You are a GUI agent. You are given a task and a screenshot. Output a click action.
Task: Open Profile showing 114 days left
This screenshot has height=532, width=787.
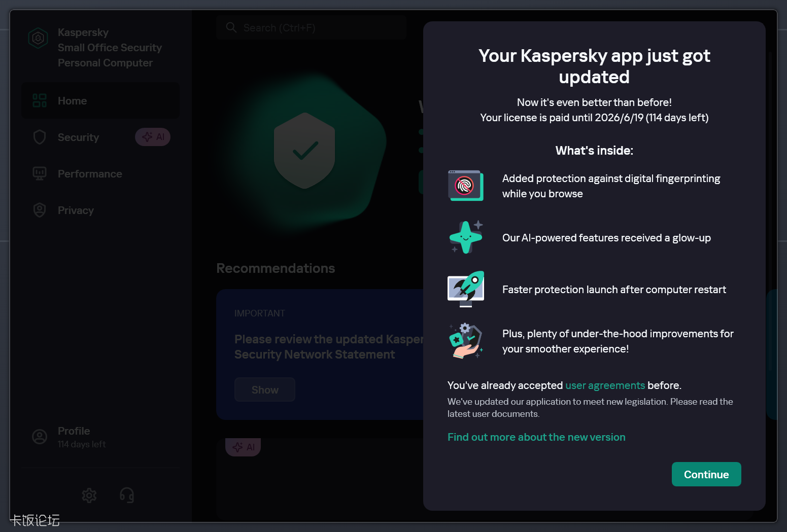pos(74,437)
